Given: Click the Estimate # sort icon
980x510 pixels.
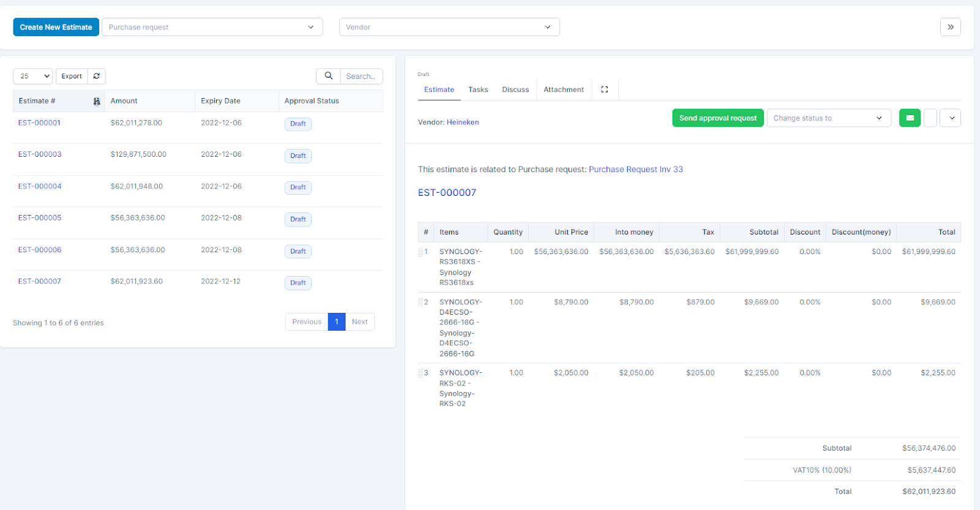Looking at the screenshot, I should 97,101.
